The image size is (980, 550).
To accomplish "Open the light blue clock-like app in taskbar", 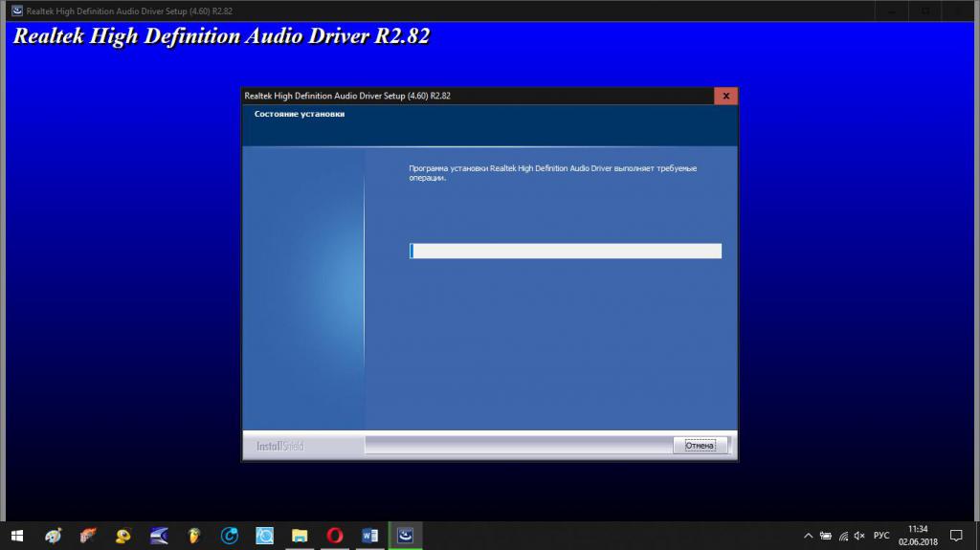I will [265, 536].
